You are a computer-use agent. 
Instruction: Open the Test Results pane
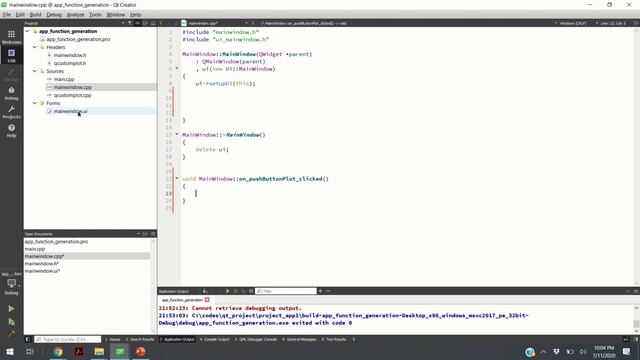334,339
